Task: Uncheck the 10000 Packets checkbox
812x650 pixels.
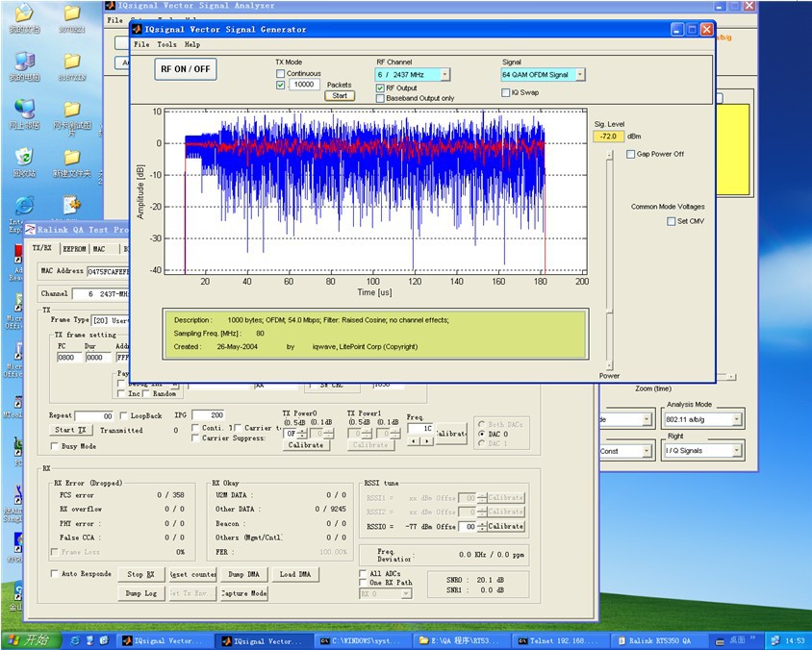Action: click(x=280, y=85)
